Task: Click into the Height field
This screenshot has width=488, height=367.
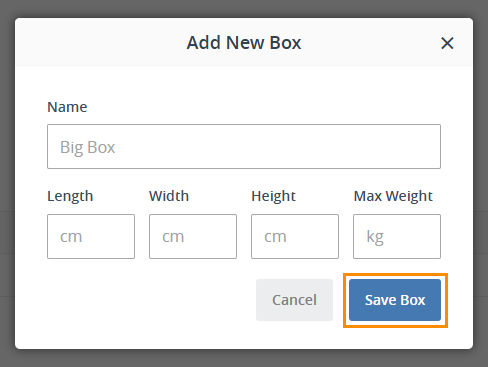Action: pyautogui.click(x=295, y=236)
